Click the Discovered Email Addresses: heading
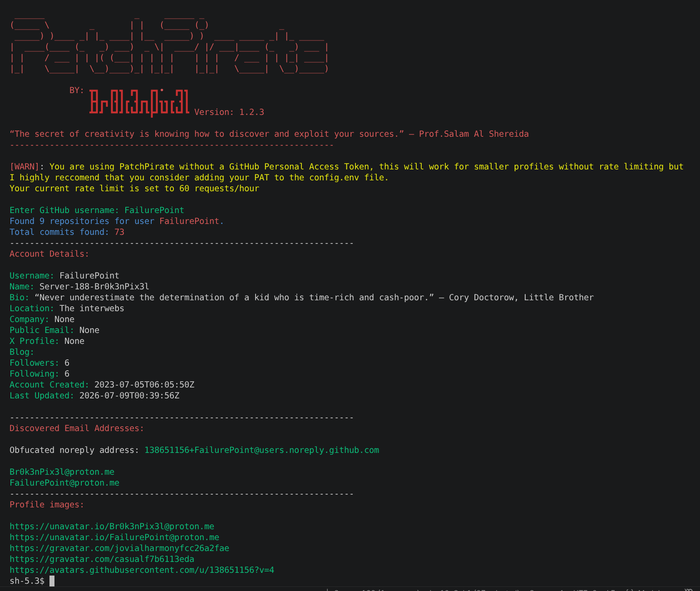This screenshot has height=591, width=700. point(77,428)
